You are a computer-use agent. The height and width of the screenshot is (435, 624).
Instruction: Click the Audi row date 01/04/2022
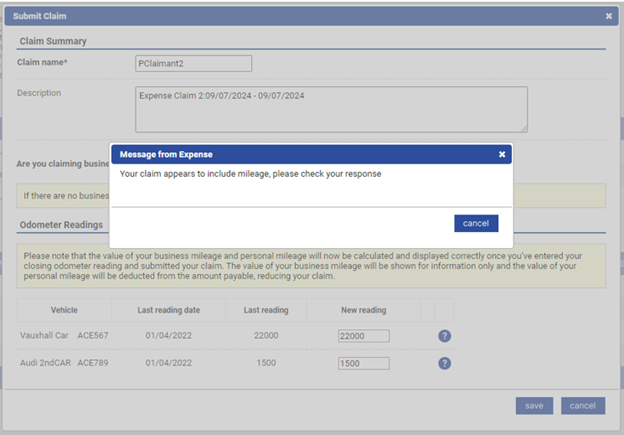[x=169, y=363]
